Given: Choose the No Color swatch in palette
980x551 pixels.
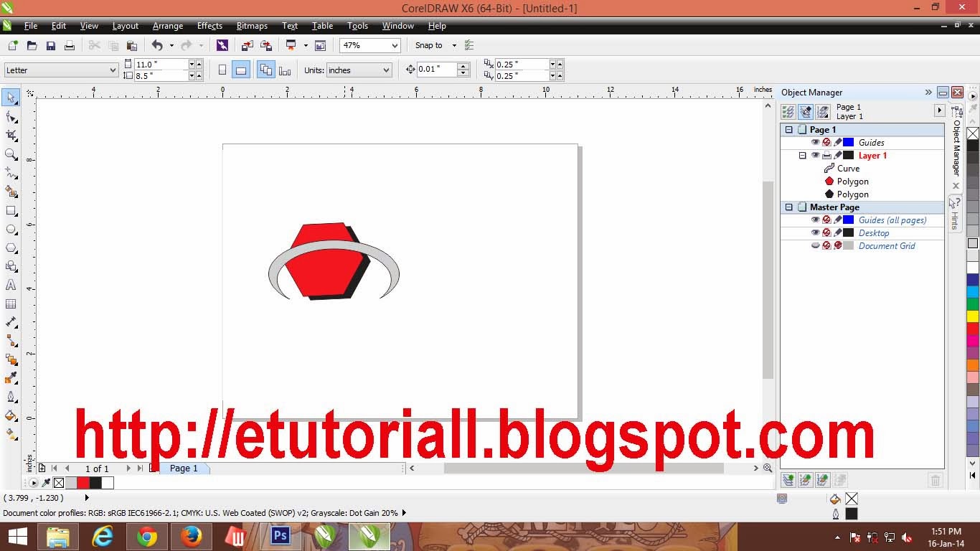Looking at the screenshot, I should (x=973, y=133).
